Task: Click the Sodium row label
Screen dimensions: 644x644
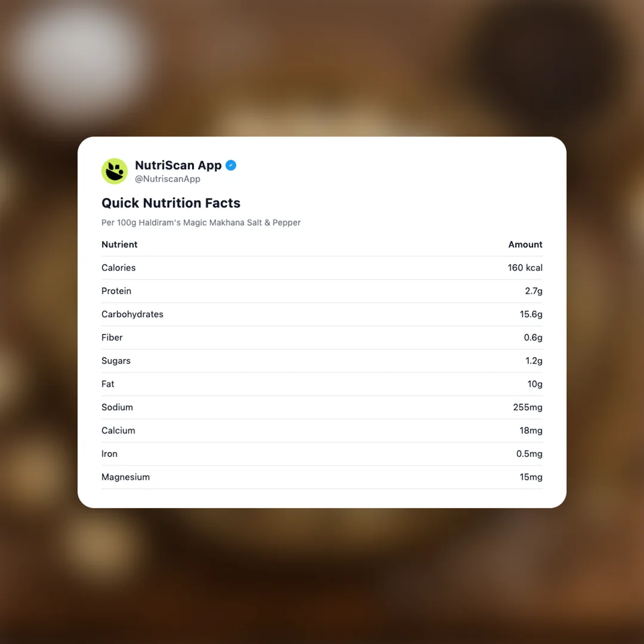Action: coord(117,407)
